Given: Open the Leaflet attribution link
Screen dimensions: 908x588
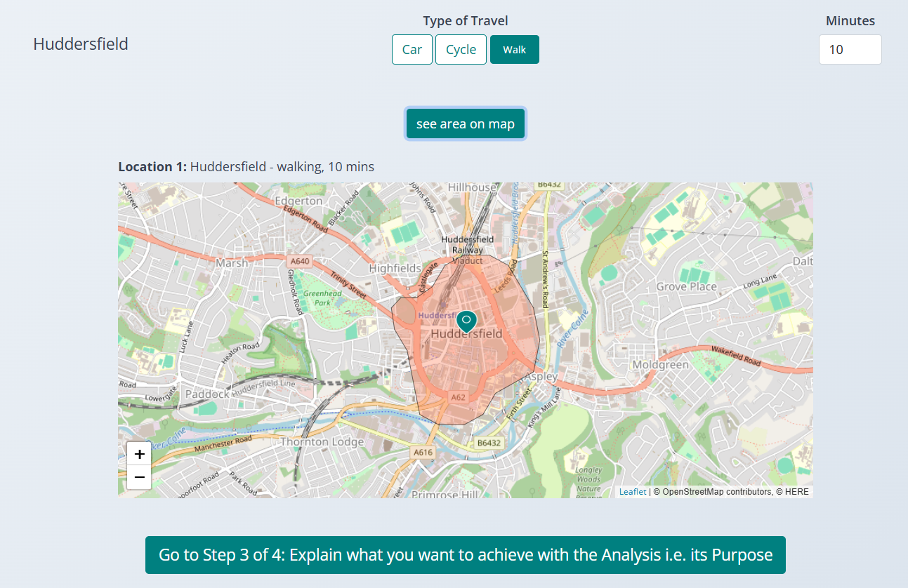Looking at the screenshot, I should (633, 492).
